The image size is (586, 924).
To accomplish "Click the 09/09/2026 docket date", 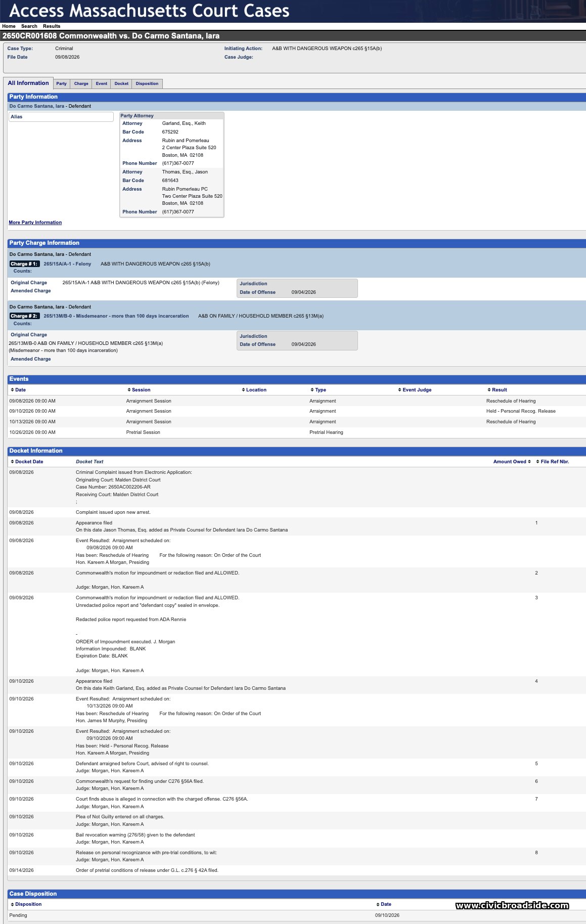I will 22,598.
